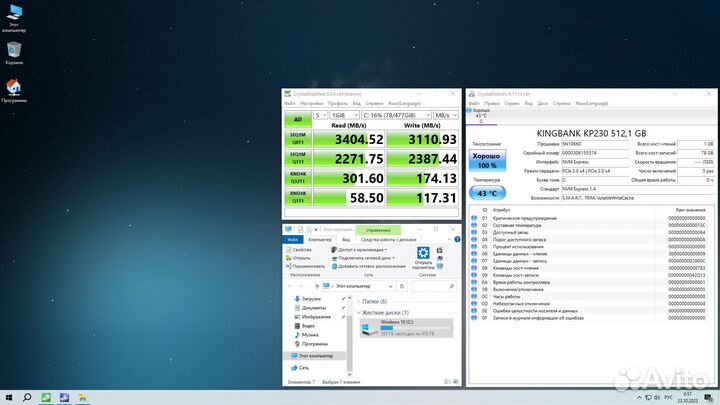Image resolution: width=720 pixels, height=405 pixels.
Task: Open Доступ к мультимедиа dropdown
Action: pos(359,250)
